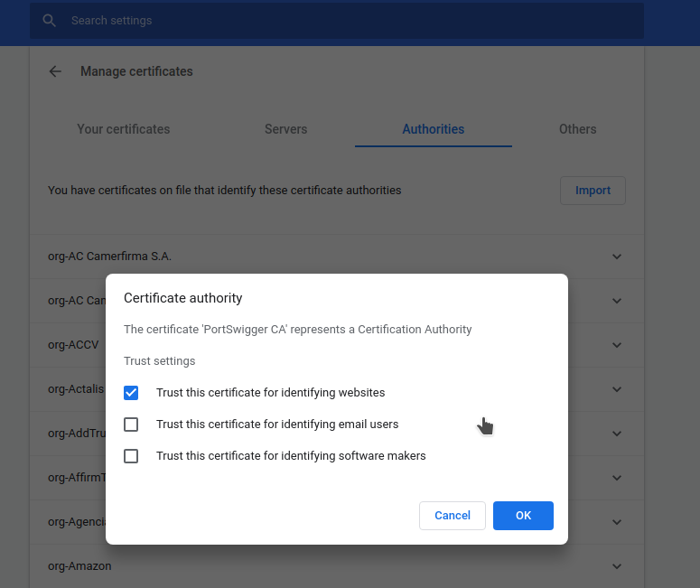Select the org-ACCV list entry
The height and width of the screenshot is (588, 700).
(73, 345)
